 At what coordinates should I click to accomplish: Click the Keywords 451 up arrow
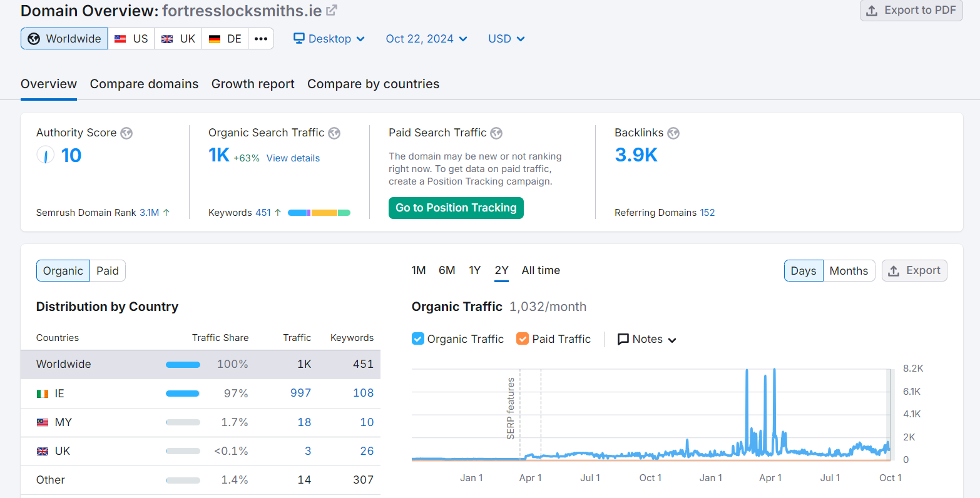pyautogui.click(x=278, y=213)
